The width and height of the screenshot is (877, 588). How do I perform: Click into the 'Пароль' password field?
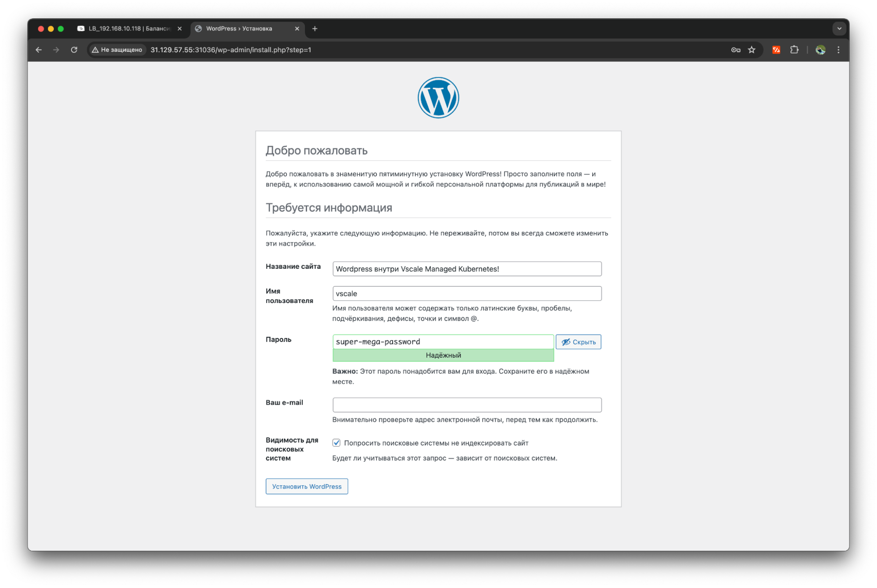point(443,342)
